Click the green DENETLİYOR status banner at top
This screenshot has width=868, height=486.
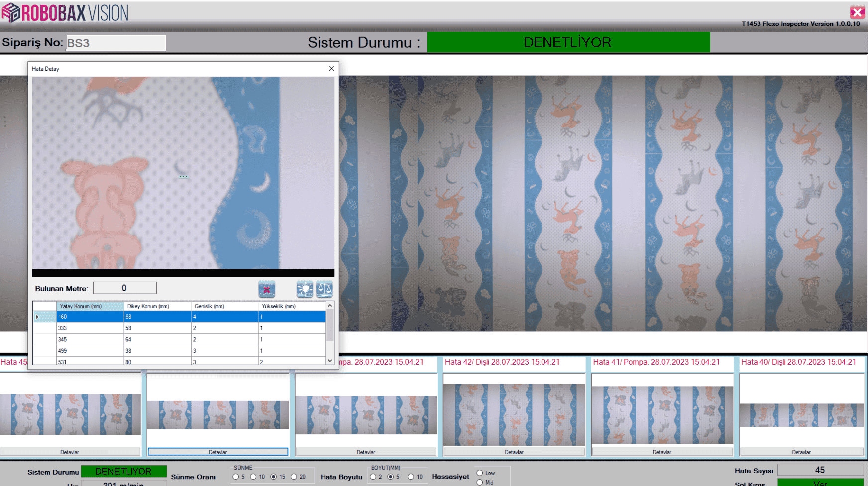pos(568,42)
